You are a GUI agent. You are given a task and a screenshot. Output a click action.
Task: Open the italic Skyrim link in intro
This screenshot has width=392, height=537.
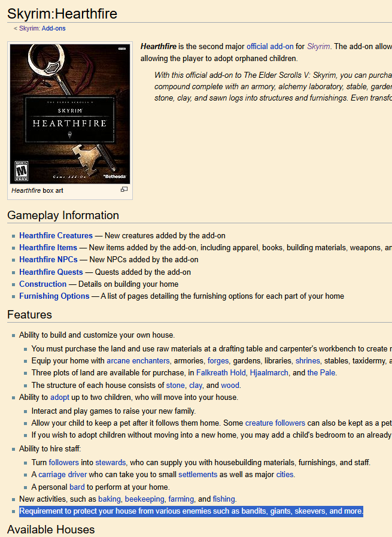click(x=318, y=46)
